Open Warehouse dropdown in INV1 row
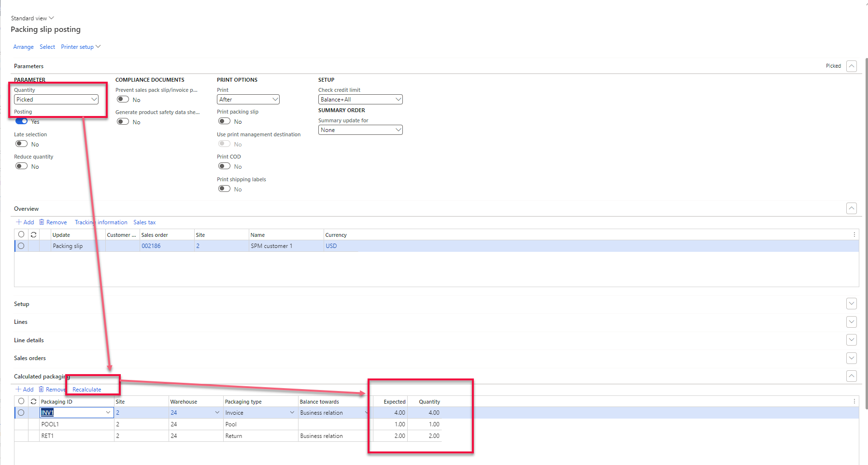 pyautogui.click(x=217, y=413)
